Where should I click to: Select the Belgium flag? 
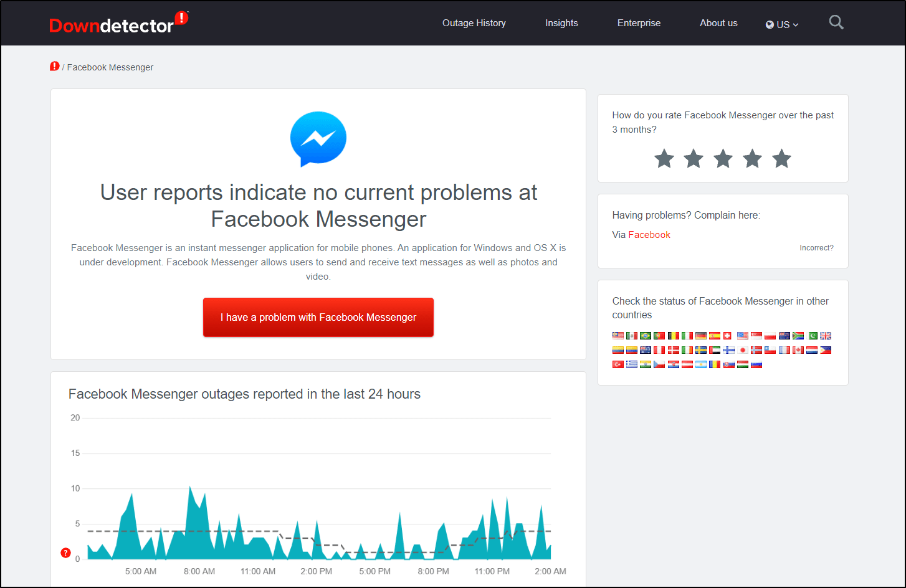[x=674, y=336]
